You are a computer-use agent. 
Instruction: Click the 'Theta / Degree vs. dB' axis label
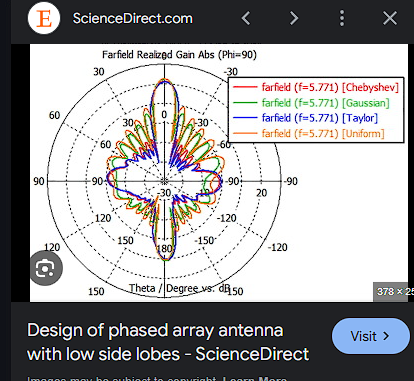180,288
